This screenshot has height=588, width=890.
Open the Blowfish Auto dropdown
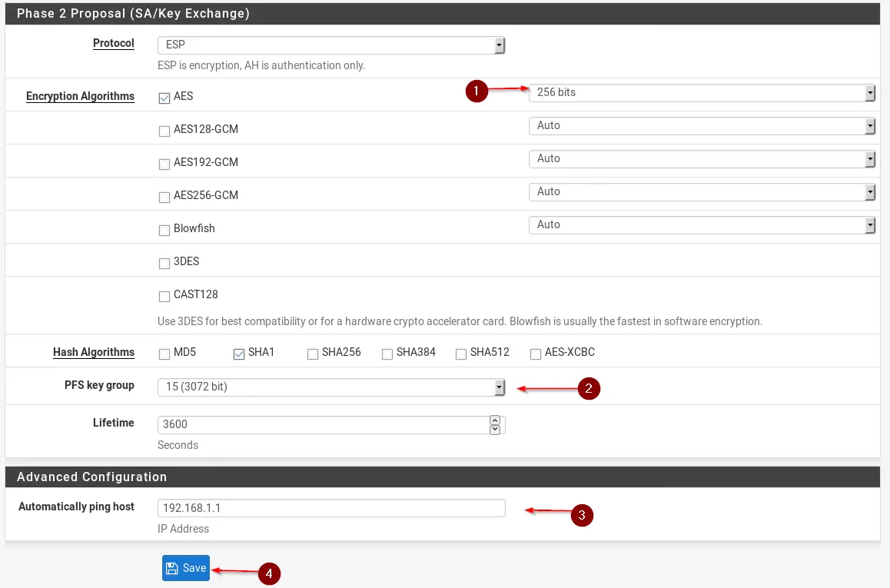click(702, 224)
